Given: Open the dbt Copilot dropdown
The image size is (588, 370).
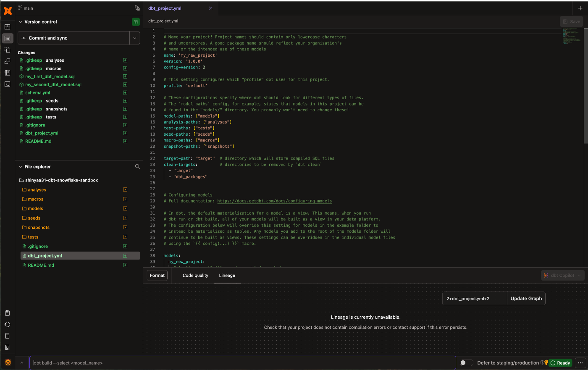Looking at the screenshot, I should tap(563, 276).
